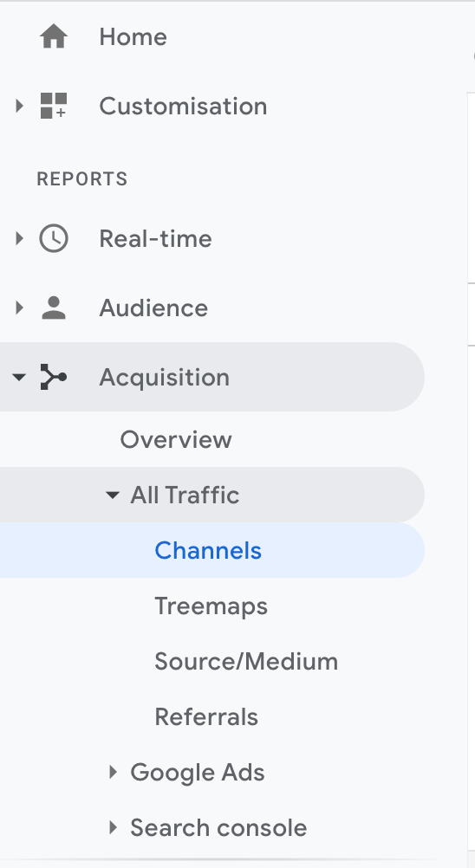Screen dimensions: 475x868
Task: Select the Real-time label
Action: pos(155,239)
